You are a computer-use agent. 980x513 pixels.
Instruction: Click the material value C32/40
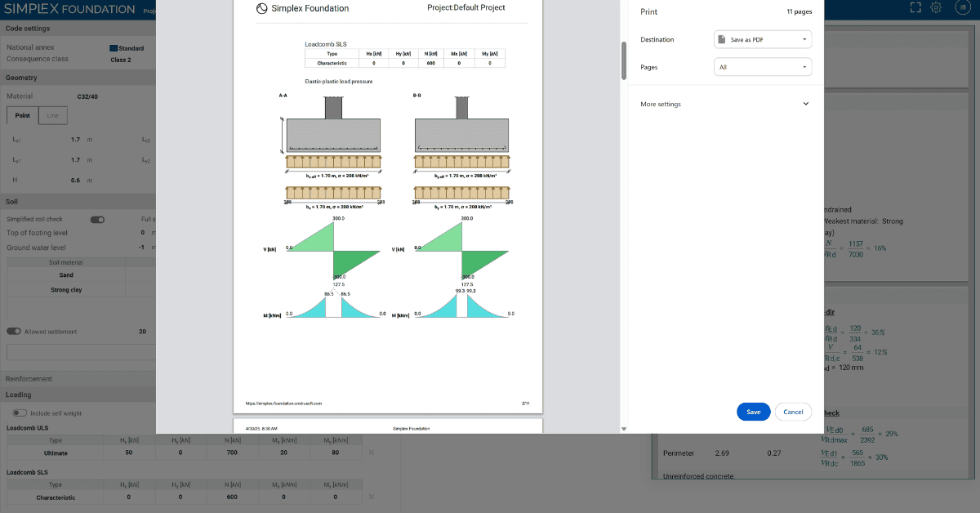pos(89,96)
